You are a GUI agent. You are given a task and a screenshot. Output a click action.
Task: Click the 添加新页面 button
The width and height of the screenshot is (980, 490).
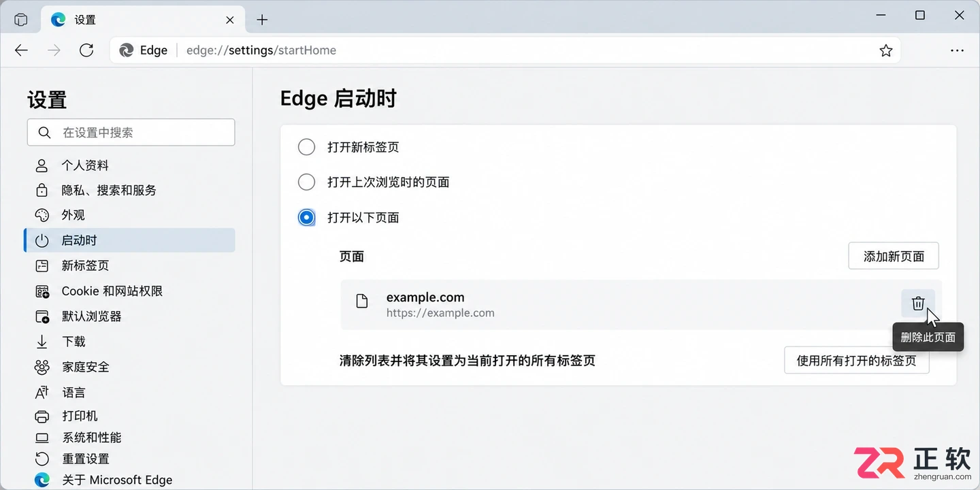[x=894, y=257]
